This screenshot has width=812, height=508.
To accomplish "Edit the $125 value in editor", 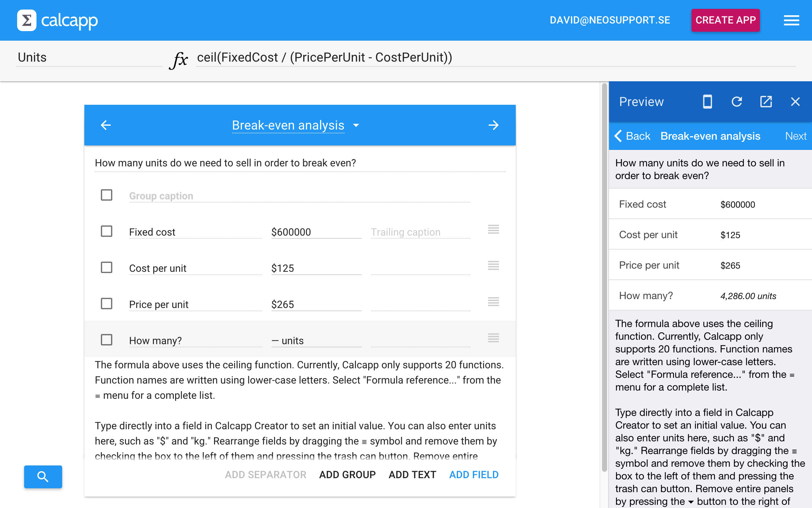I will [x=316, y=269].
